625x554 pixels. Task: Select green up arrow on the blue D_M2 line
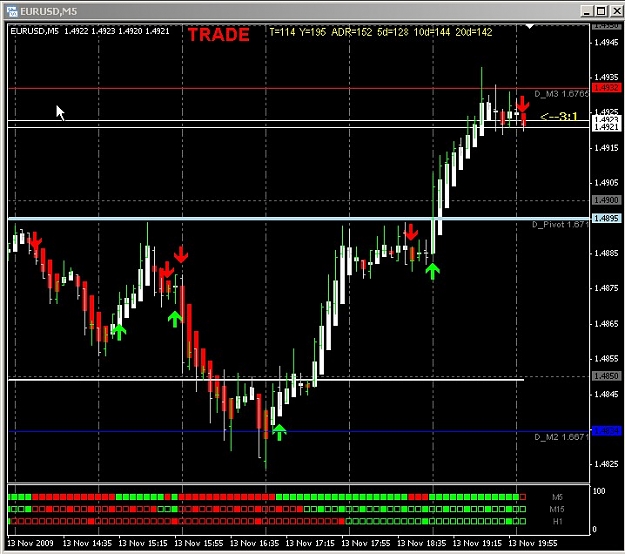[279, 432]
